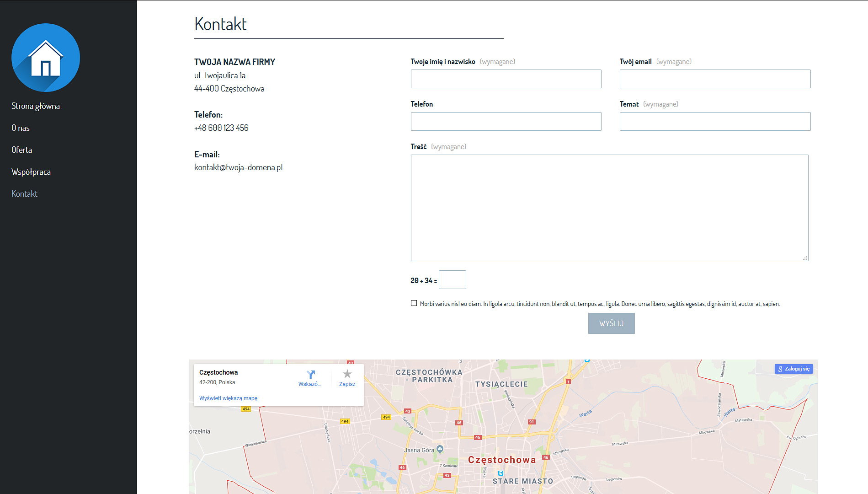The height and width of the screenshot is (494, 868).
Task: Click the Temat input field
Action: coord(715,122)
